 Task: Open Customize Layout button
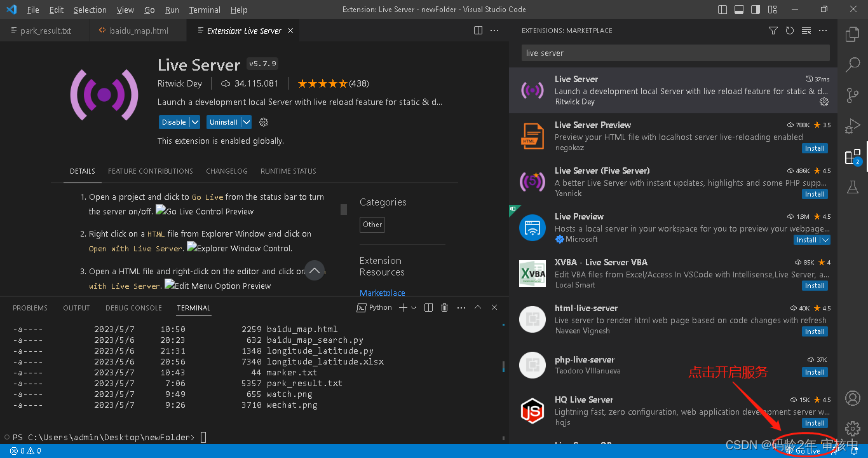(x=773, y=10)
